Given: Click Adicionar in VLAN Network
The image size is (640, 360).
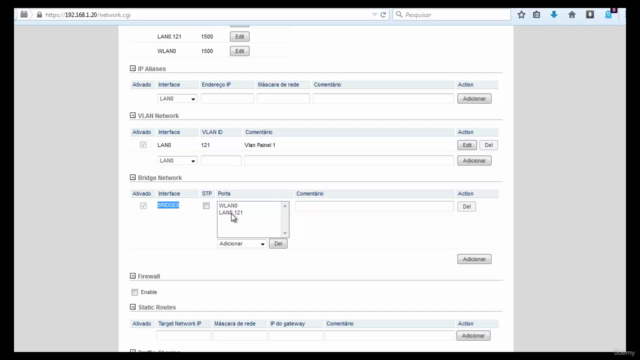Looking at the screenshot, I should point(474,161).
